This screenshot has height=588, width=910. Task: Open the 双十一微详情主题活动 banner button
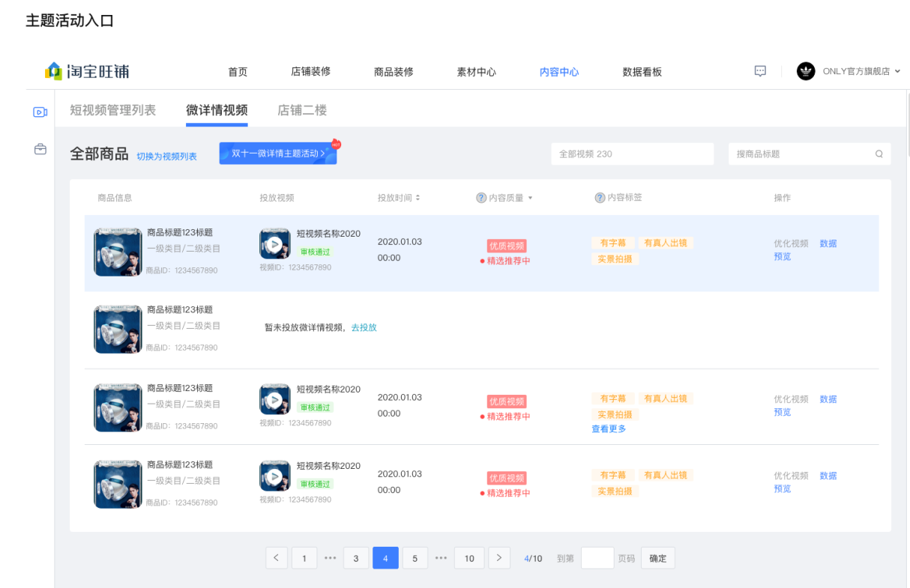(x=277, y=153)
